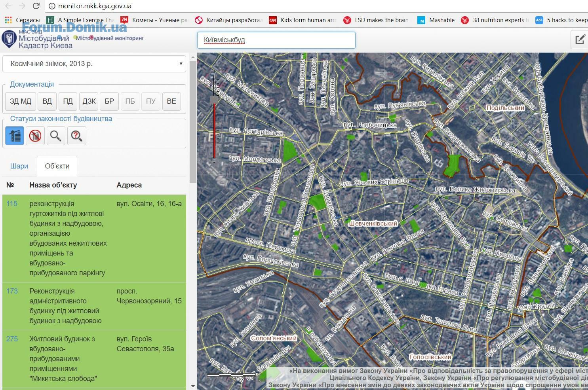Open object number 115 link

[x=12, y=204]
